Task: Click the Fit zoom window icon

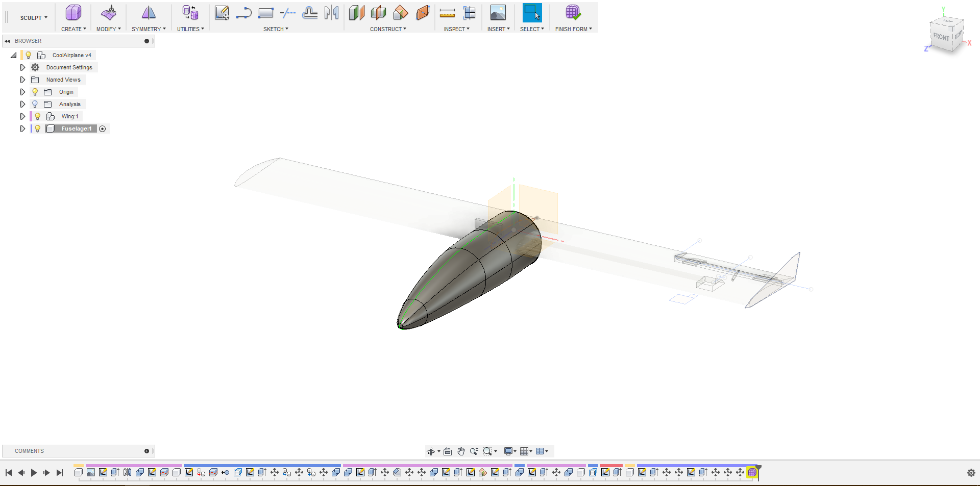Action: pyautogui.click(x=487, y=451)
